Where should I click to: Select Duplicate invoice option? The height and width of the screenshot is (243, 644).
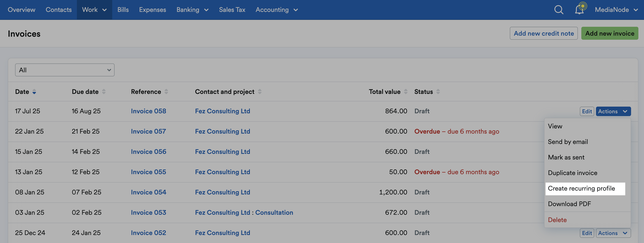[x=587, y=173]
